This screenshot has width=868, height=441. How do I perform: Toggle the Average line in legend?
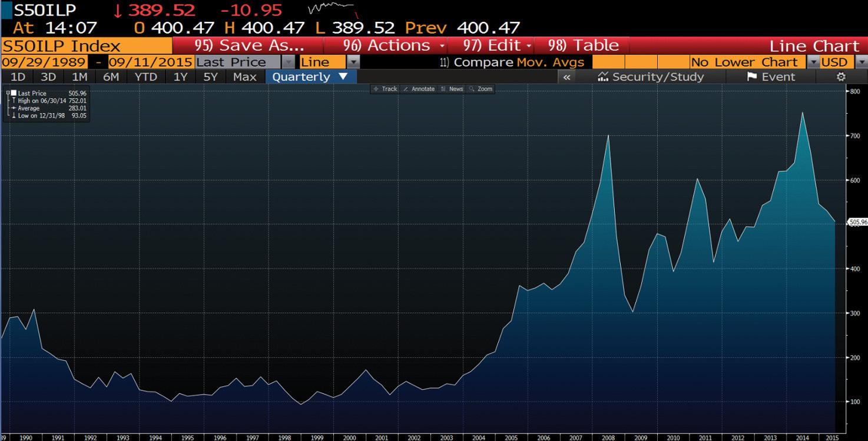[x=28, y=108]
